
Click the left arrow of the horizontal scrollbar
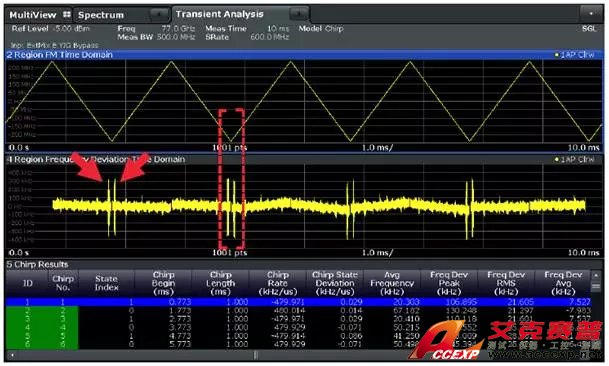12,355
